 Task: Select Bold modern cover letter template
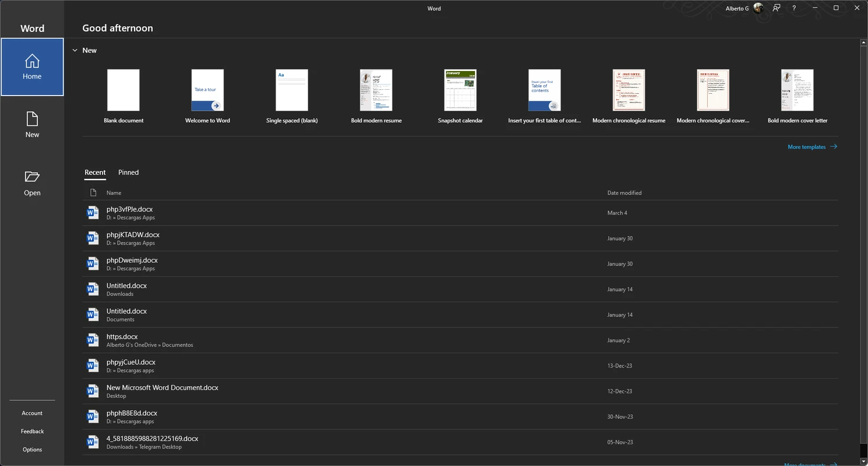[x=797, y=96]
